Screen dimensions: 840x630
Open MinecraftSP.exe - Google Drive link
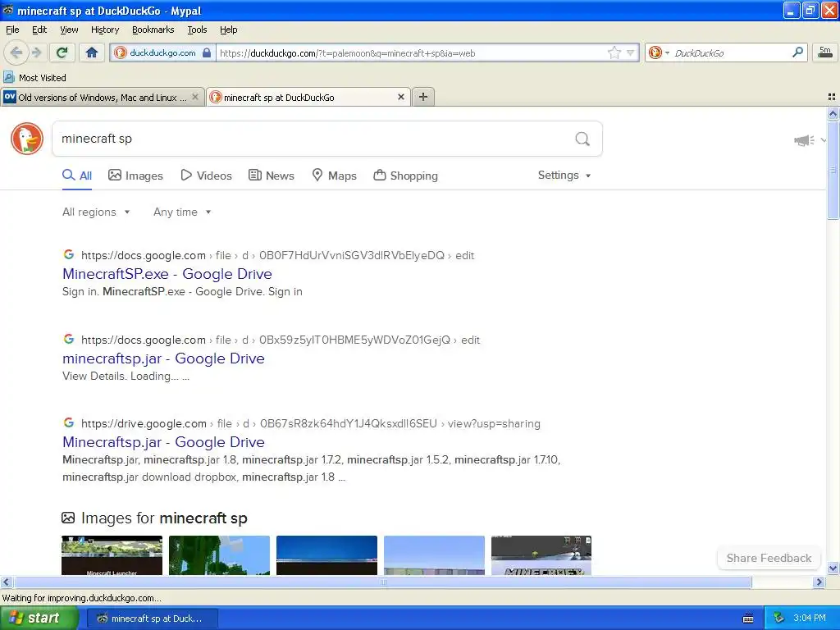point(167,274)
